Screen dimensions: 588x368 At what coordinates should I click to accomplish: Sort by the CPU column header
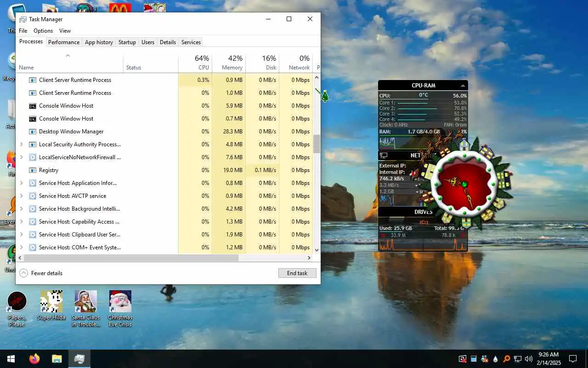pos(195,63)
